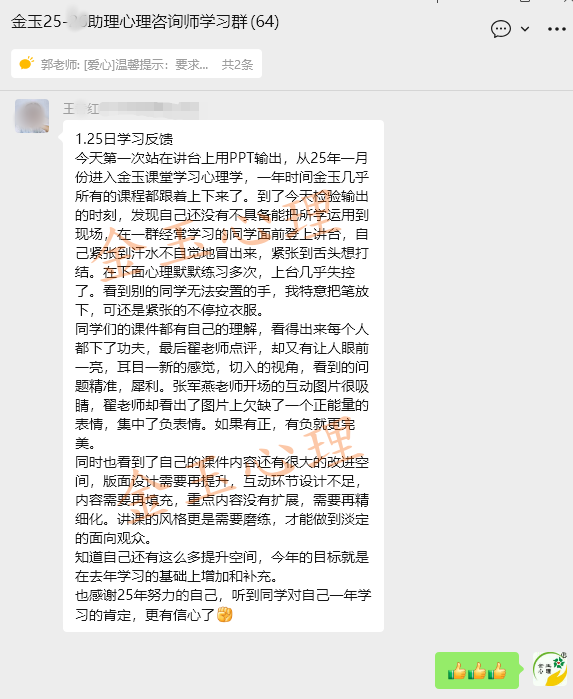Click the 共2条 pinned message count
Viewport: 573px width, 699px height.
point(237,65)
